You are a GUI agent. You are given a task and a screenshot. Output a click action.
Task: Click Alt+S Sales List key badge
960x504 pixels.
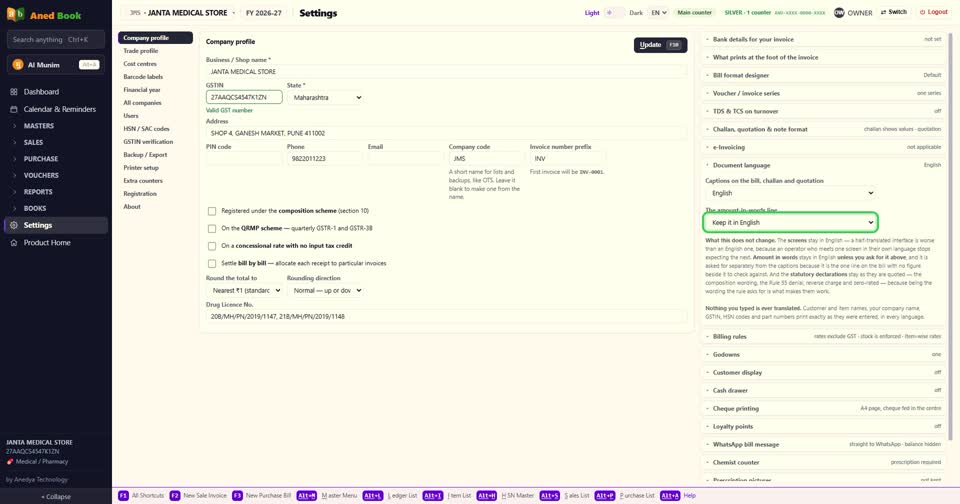[549, 495]
